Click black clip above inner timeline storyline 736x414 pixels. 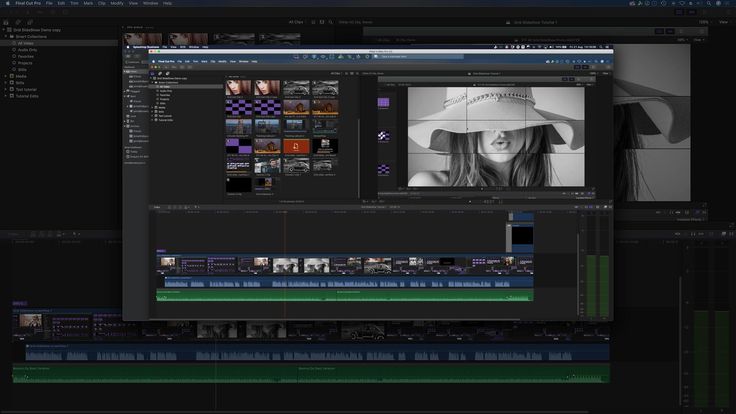click(x=522, y=235)
